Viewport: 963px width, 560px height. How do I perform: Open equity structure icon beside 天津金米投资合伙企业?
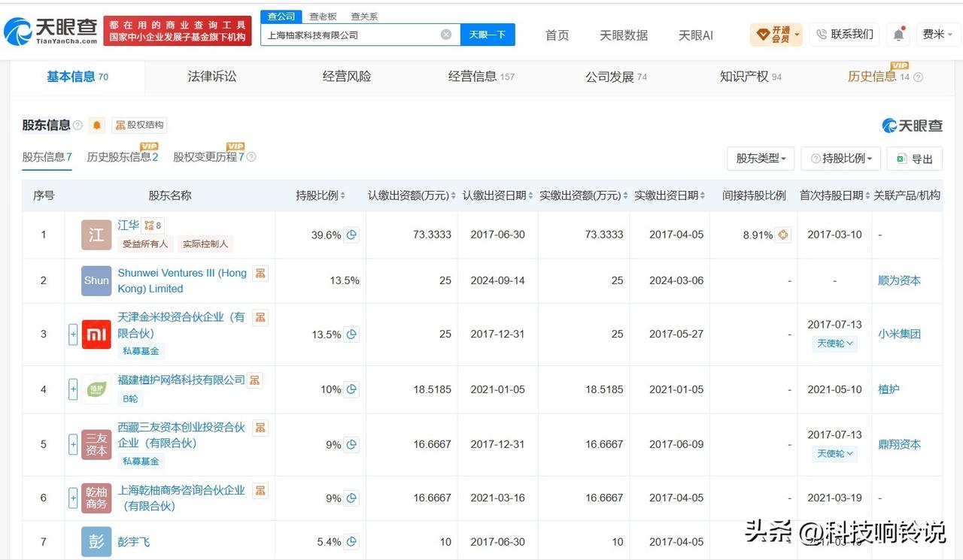260,317
